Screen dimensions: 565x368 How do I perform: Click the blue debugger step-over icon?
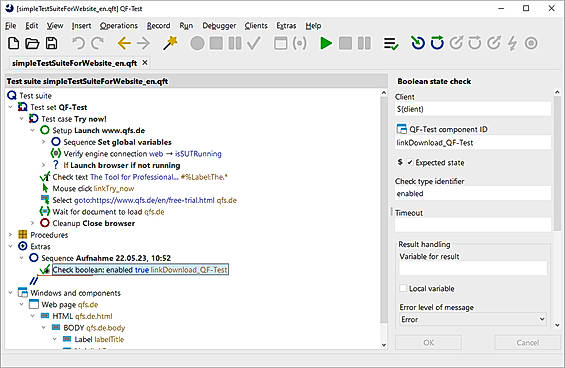point(437,43)
